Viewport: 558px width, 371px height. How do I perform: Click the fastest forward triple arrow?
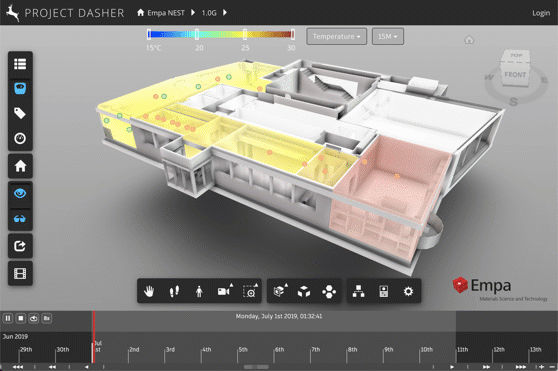click(520, 367)
